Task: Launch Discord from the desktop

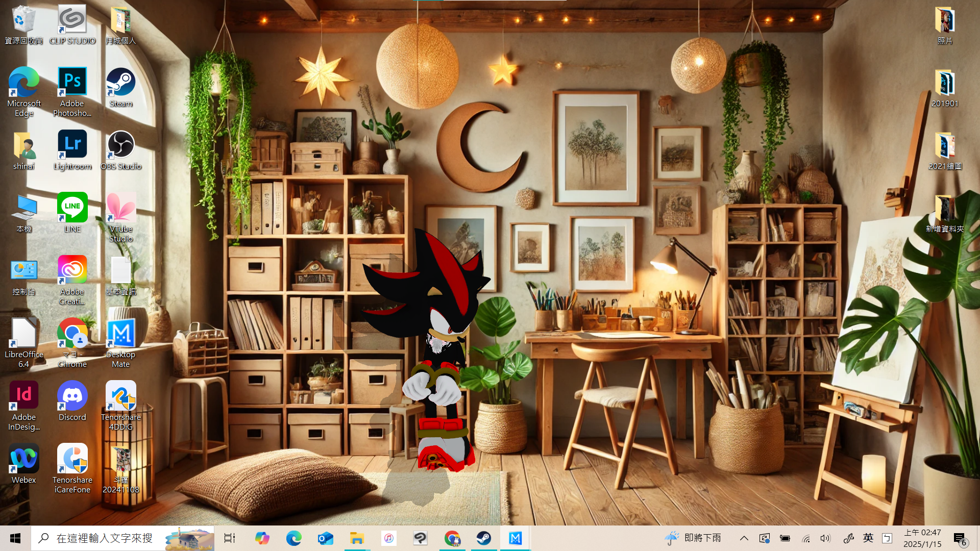Action: (72, 402)
